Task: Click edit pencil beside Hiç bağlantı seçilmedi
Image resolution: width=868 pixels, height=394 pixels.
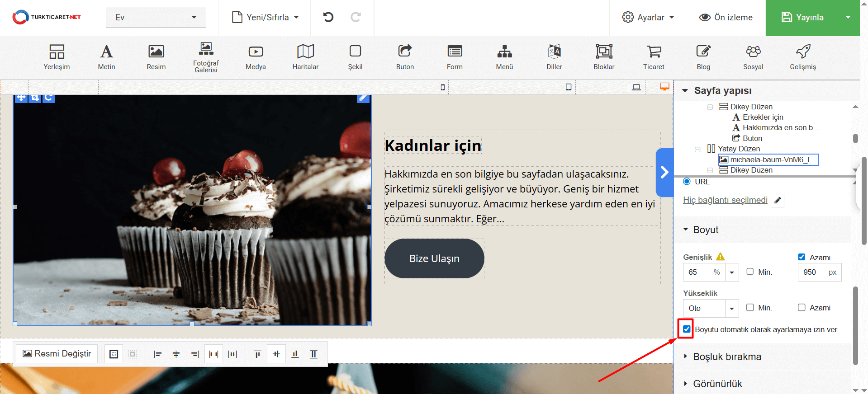Action: [778, 200]
